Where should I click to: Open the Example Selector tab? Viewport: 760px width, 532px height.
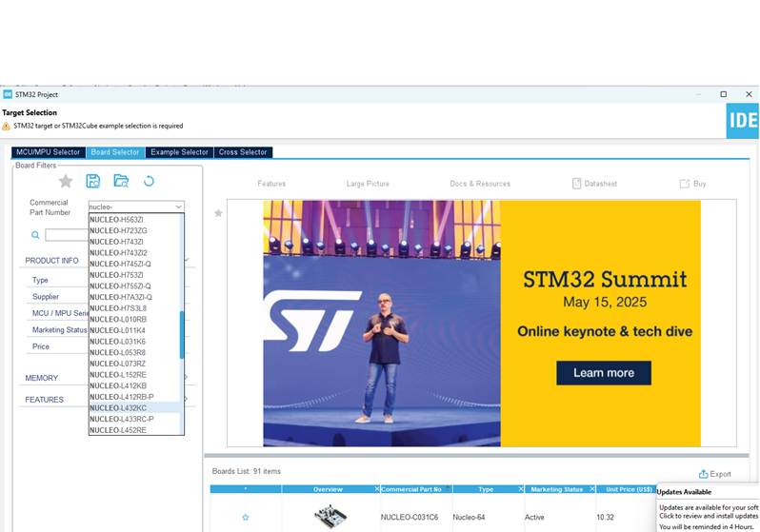179,152
